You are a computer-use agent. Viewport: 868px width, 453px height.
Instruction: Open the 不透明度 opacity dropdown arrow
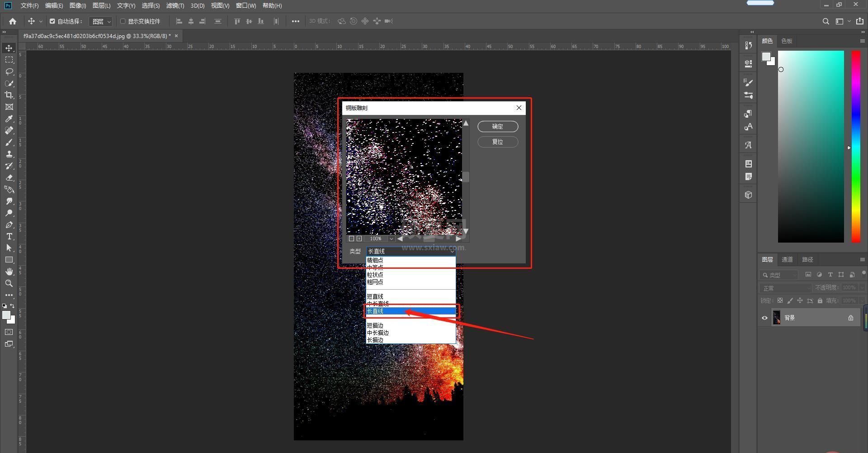[x=862, y=288]
